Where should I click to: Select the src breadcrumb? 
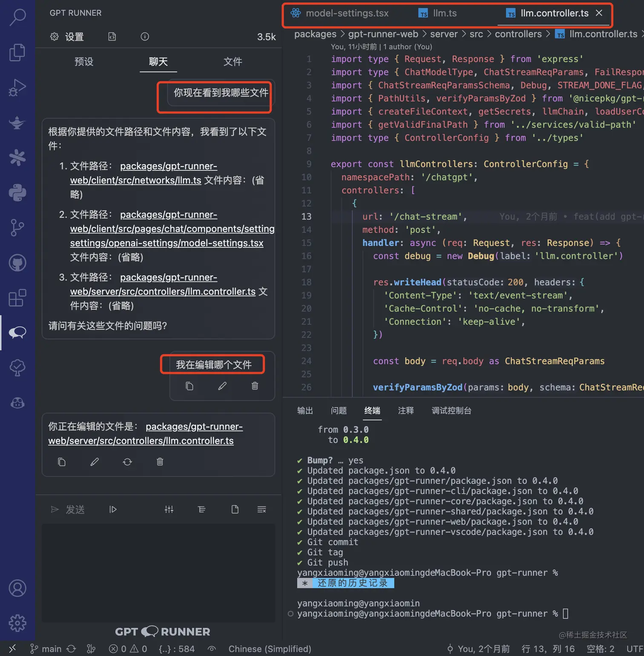tap(476, 34)
